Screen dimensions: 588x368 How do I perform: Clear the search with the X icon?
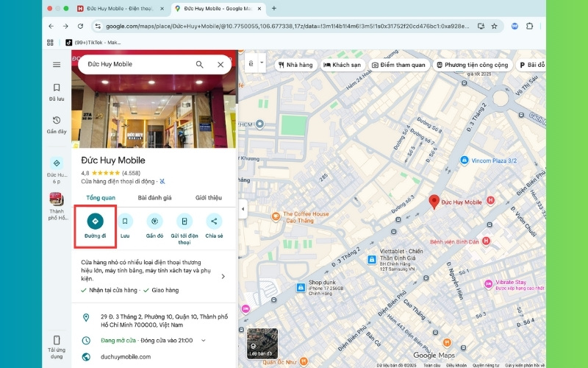pos(220,65)
